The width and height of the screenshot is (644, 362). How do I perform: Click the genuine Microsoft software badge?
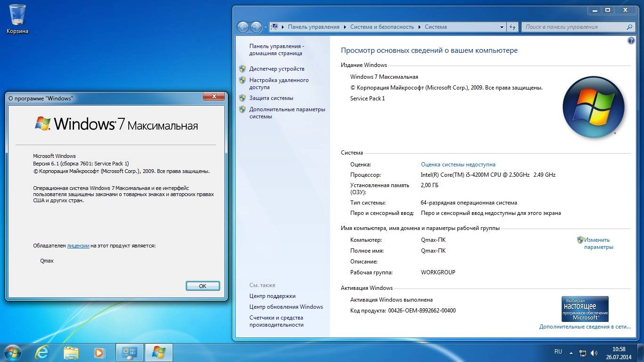[x=585, y=309]
